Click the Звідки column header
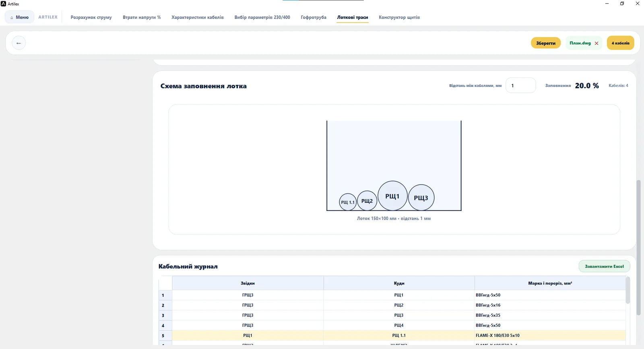644x349 pixels. (x=248, y=283)
